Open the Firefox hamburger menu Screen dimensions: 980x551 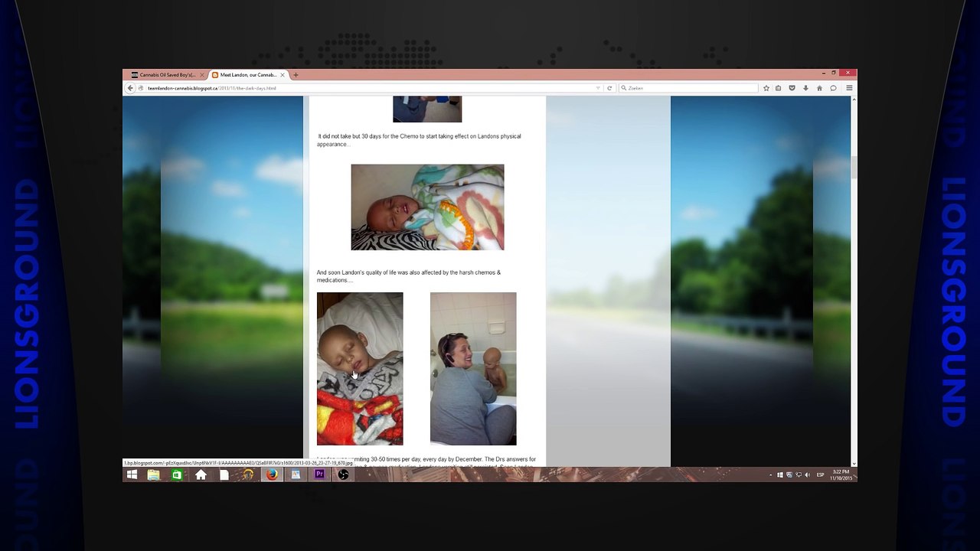pos(849,88)
